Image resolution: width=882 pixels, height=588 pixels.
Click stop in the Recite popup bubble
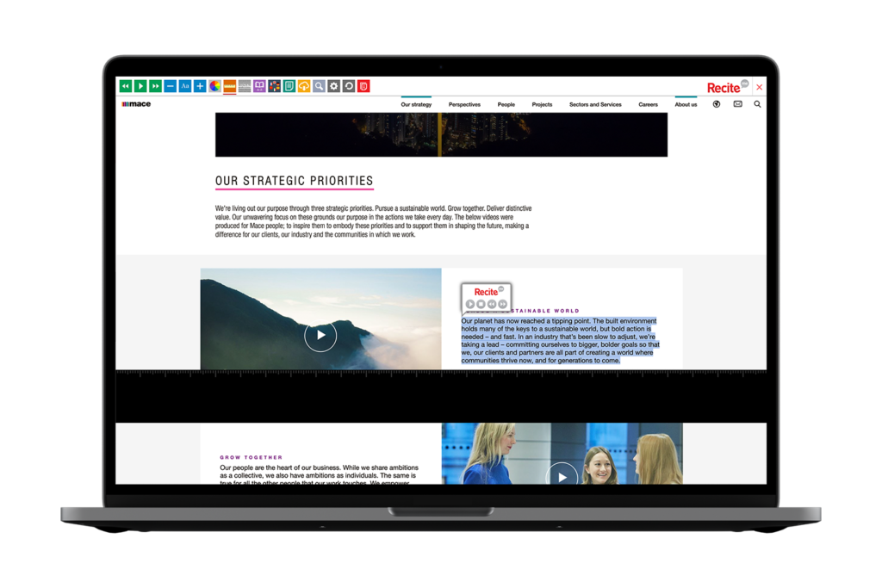coord(481,304)
